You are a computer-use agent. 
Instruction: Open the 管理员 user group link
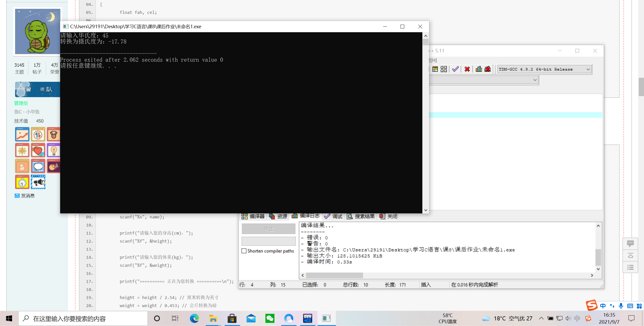tap(21, 103)
